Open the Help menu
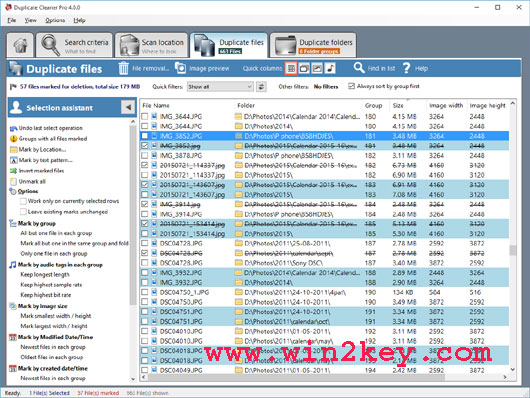This screenshot has width=530, height=398. click(x=79, y=20)
